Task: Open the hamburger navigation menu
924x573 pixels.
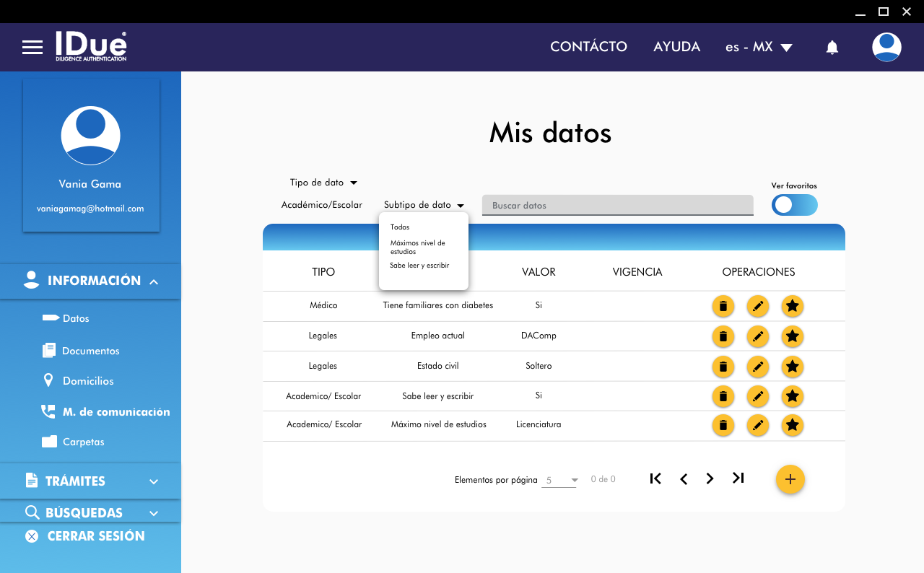Action: coord(32,48)
